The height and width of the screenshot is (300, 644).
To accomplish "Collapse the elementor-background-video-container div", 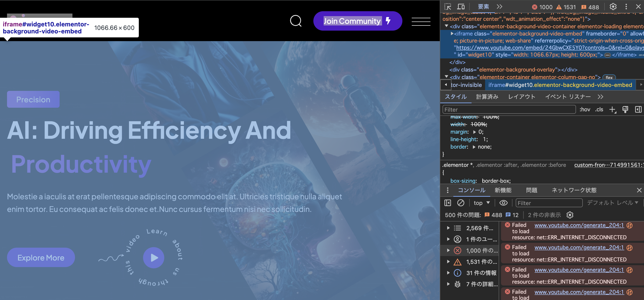I will (446, 26).
